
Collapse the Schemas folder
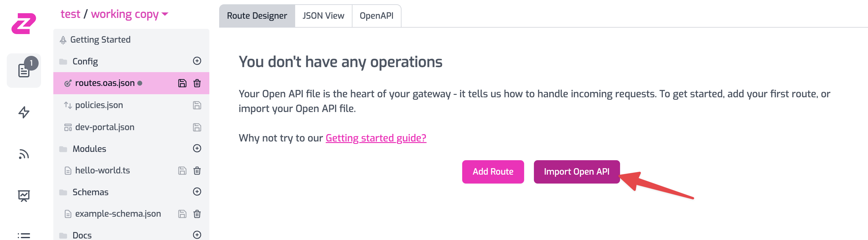pyautogui.click(x=90, y=192)
